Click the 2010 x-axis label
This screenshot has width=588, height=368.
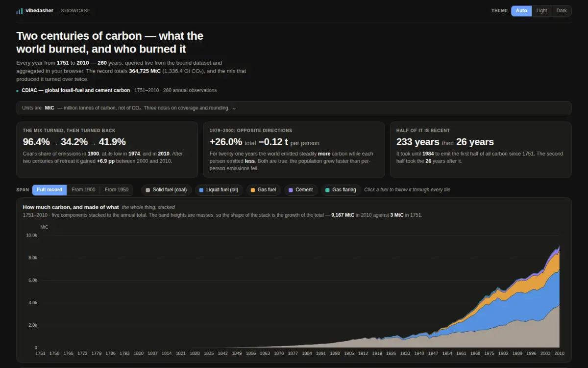(x=560, y=353)
